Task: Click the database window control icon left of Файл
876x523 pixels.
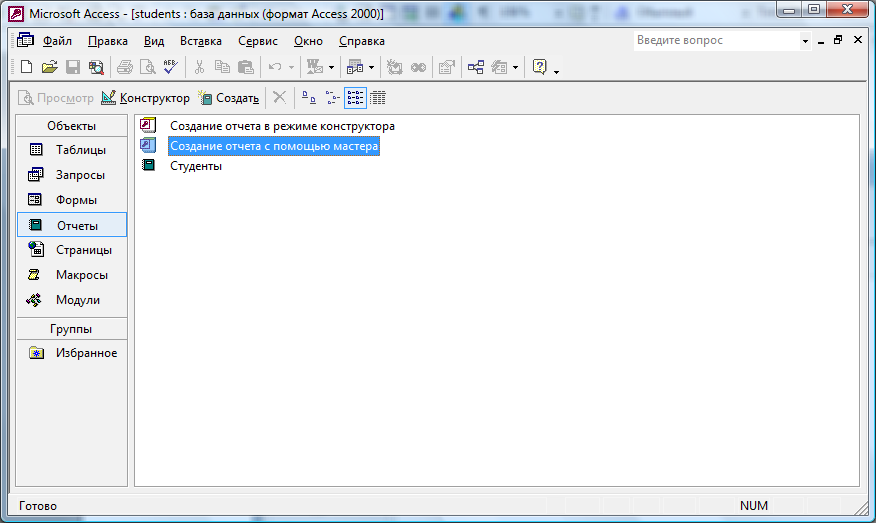Action: (x=25, y=40)
